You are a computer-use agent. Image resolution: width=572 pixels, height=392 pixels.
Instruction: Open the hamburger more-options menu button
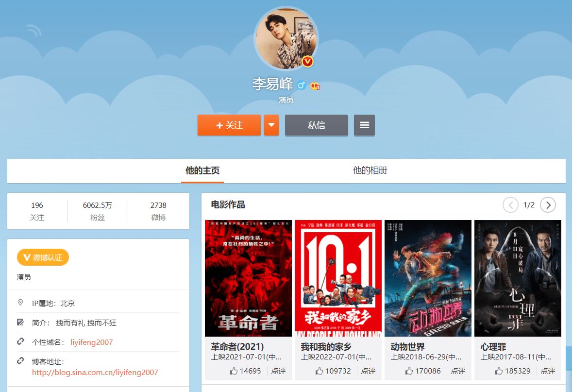364,125
